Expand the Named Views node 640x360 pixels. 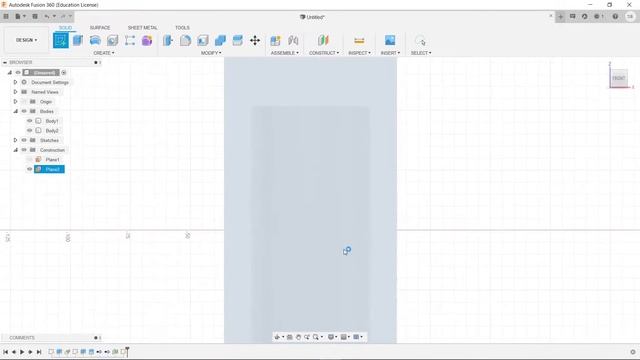(x=16, y=92)
